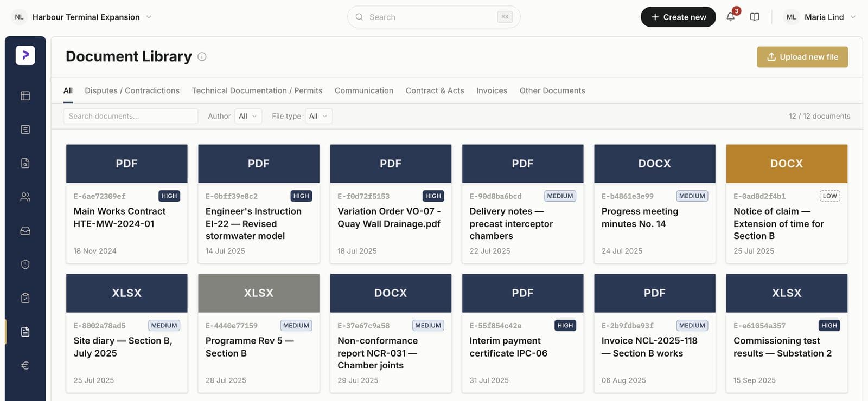Open the clipboard check sidebar icon
868x401 pixels.
coord(25,298)
